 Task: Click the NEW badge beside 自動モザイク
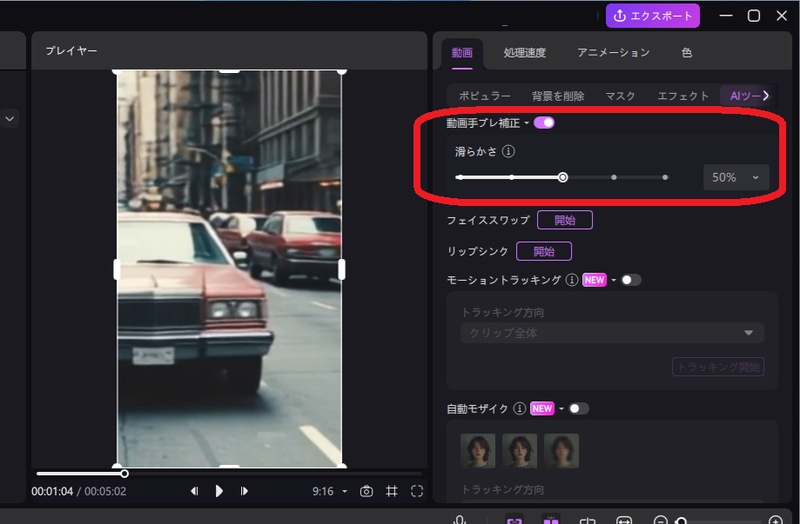pos(542,409)
